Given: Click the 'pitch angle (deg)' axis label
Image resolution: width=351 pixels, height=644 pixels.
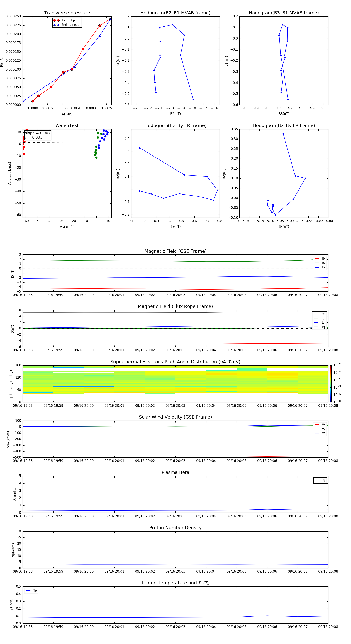Looking at the screenshot, I should (11, 384).
